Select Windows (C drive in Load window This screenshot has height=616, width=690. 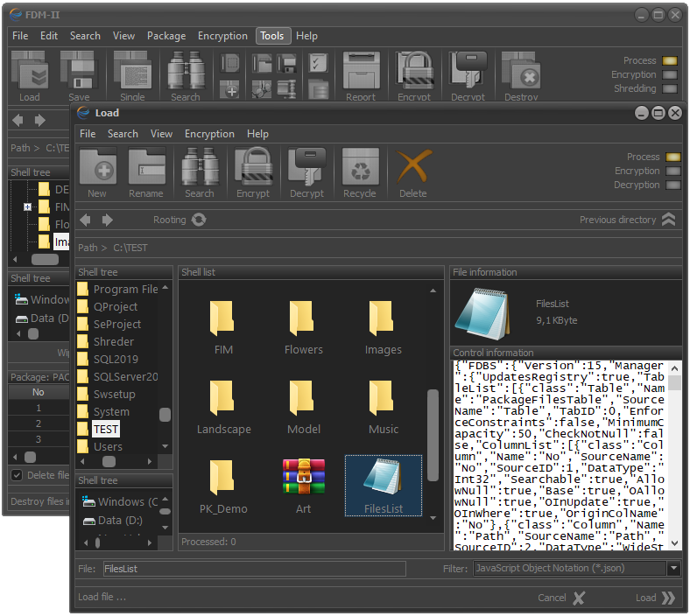tap(120, 501)
